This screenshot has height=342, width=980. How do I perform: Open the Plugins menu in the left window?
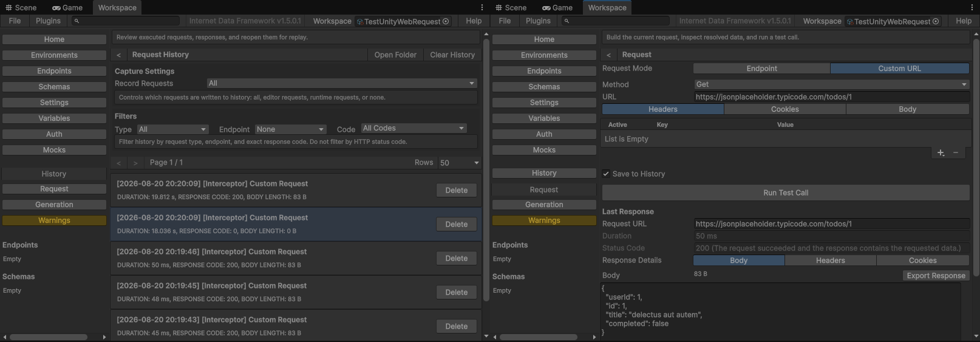pos(49,21)
